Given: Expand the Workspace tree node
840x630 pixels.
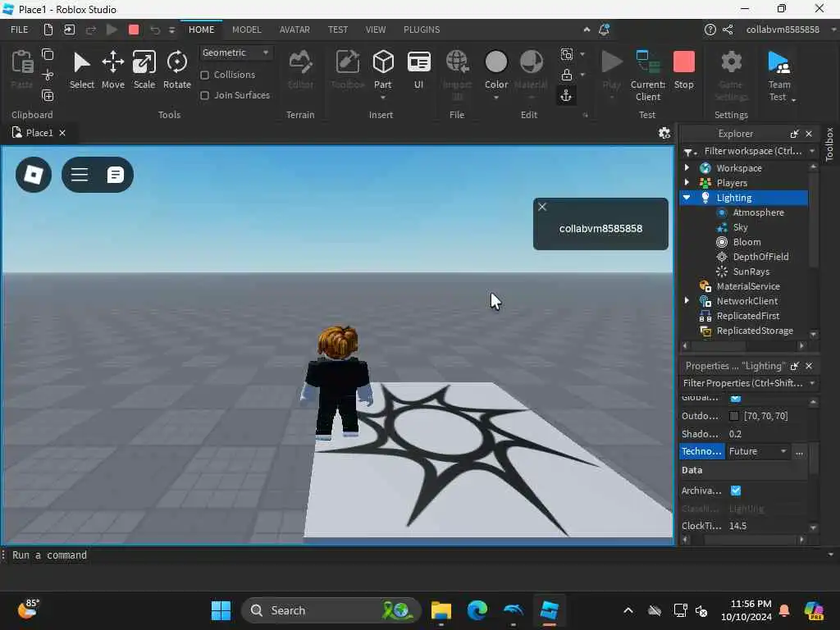Looking at the screenshot, I should click(x=687, y=167).
